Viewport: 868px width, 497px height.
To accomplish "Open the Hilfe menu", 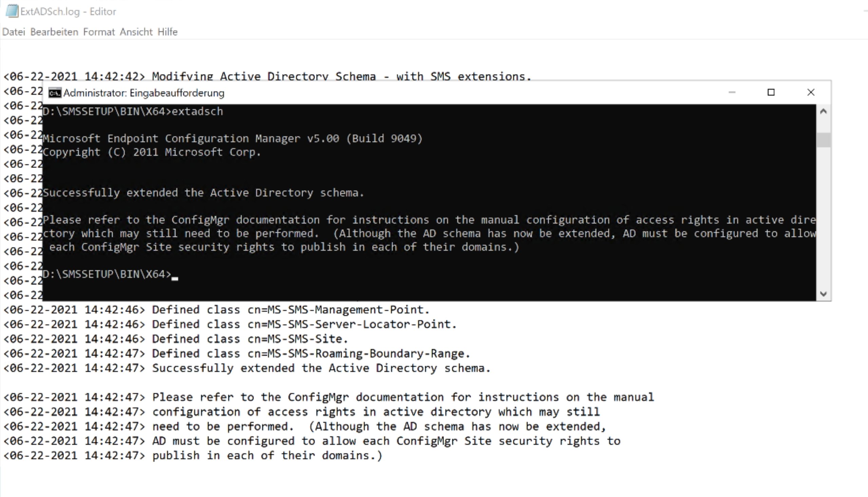I will coord(167,32).
